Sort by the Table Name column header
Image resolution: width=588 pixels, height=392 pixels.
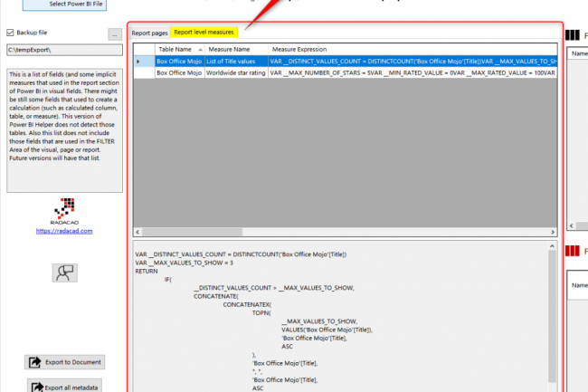(x=180, y=50)
